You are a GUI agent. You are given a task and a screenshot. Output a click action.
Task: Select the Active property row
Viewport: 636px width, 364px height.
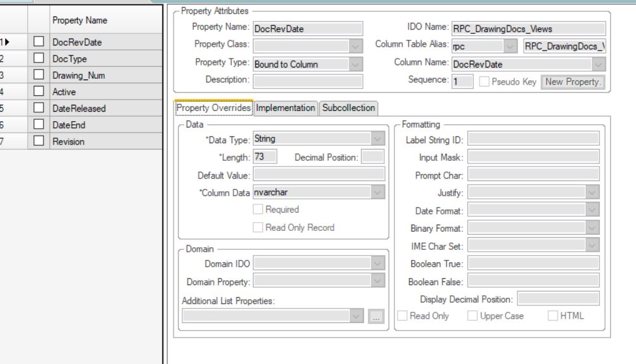tap(106, 91)
